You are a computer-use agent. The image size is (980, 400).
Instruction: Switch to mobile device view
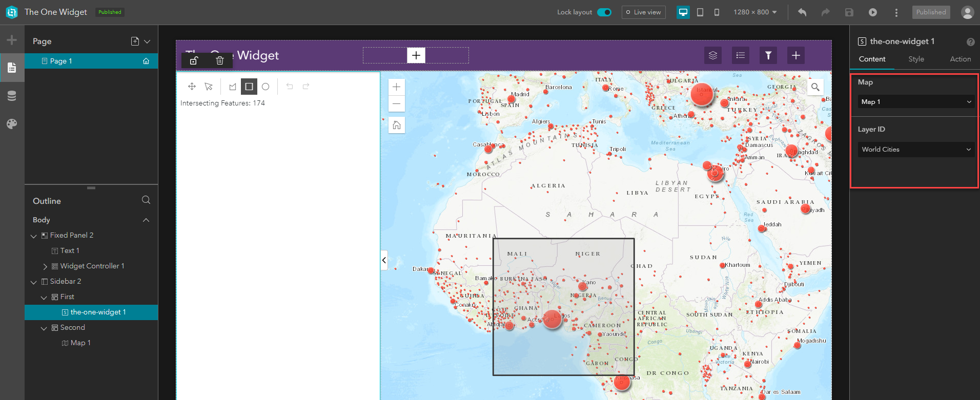tap(717, 12)
